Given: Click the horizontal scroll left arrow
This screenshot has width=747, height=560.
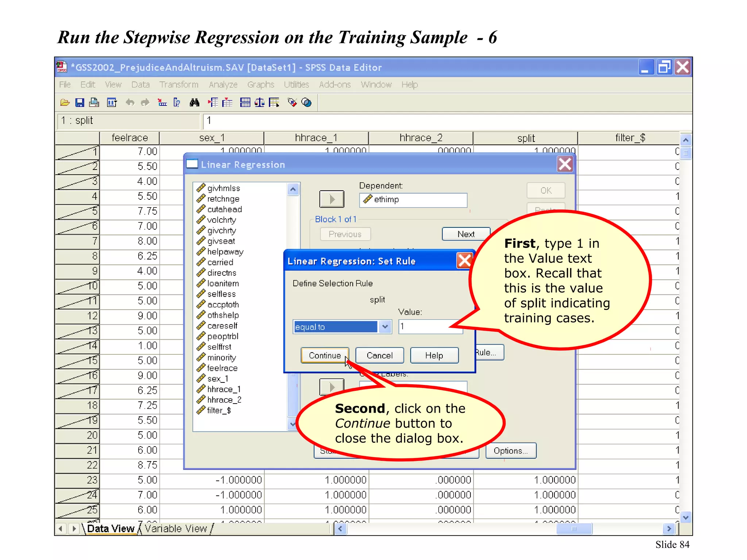Looking at the screenshot, I should click(x=340, y=528).
